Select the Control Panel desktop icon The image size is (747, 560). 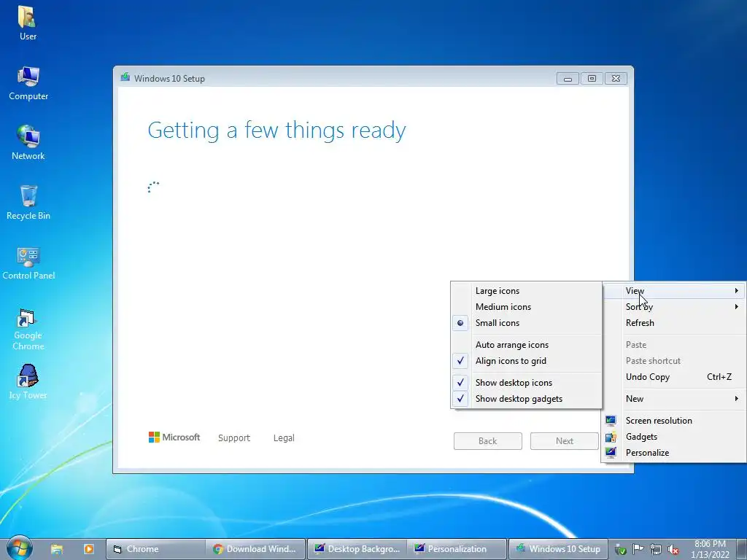coord(28,262)
